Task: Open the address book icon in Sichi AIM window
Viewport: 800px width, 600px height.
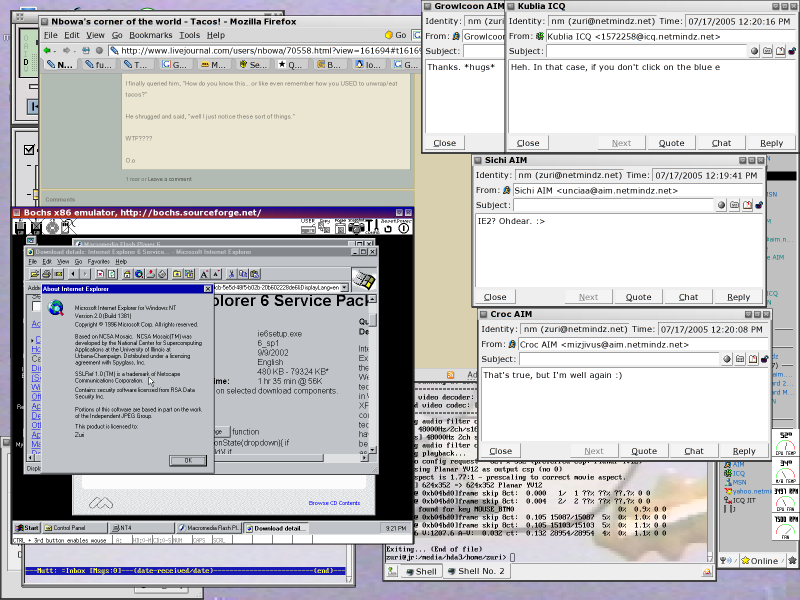Action: [748, 205]
